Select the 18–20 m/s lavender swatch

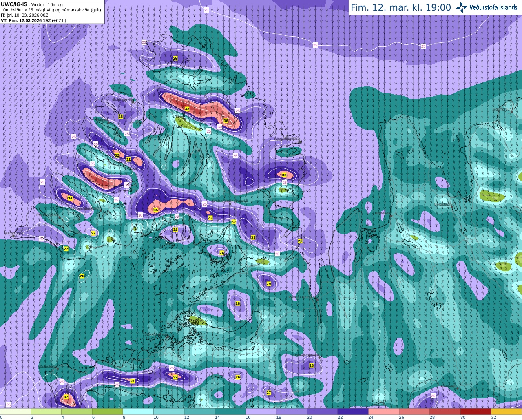(292, 411)
